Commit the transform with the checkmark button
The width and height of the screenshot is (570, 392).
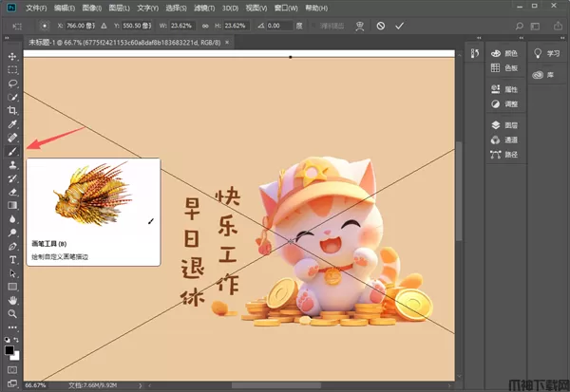pos(399,27)
